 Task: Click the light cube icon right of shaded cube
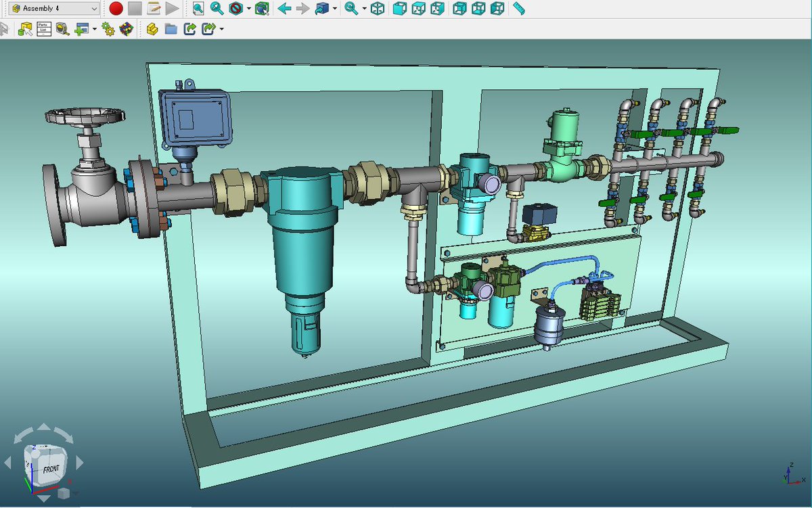pyautogui.click(x=419, y=9)
